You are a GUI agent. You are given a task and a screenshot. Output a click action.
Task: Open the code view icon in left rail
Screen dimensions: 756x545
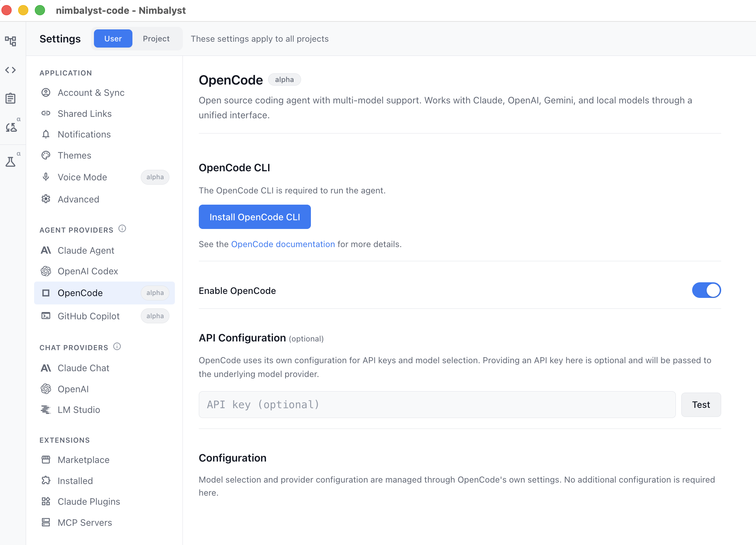(x=11, y=70)
